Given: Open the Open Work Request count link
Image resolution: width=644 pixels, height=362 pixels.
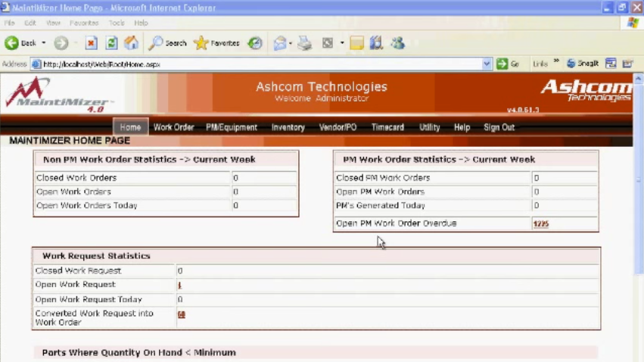Looking at the screenshot, I should [x=179, y=285].
